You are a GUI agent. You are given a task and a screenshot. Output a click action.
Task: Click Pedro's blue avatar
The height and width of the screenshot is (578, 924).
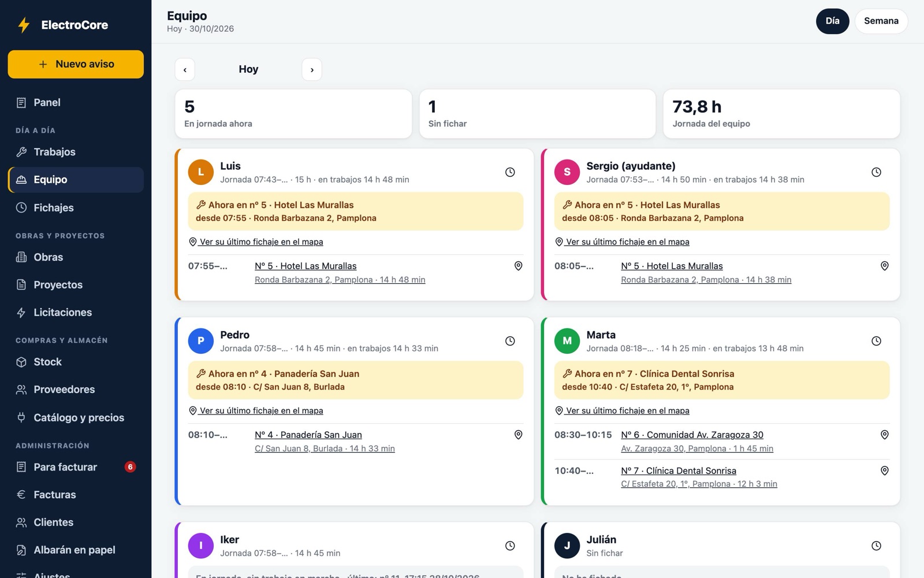(201, 341)
